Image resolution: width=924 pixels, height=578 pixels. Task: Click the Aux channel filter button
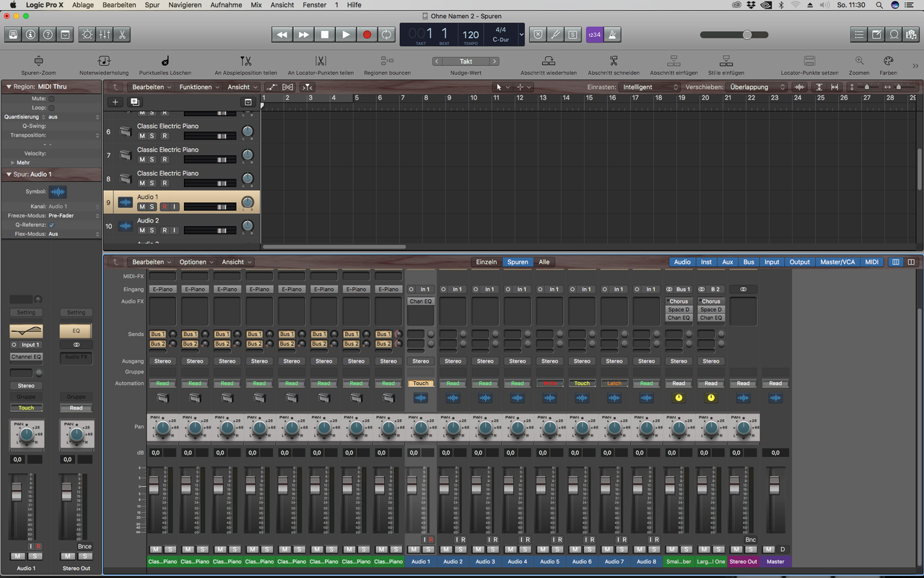click(728, 262)
